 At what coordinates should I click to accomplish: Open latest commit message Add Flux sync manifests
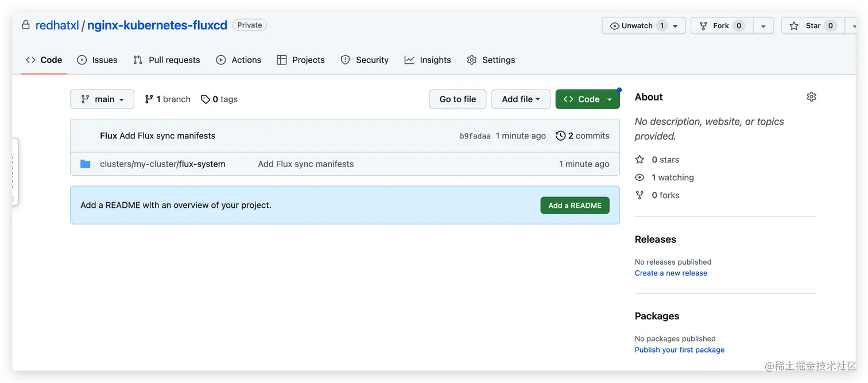[x=167, y=136]
